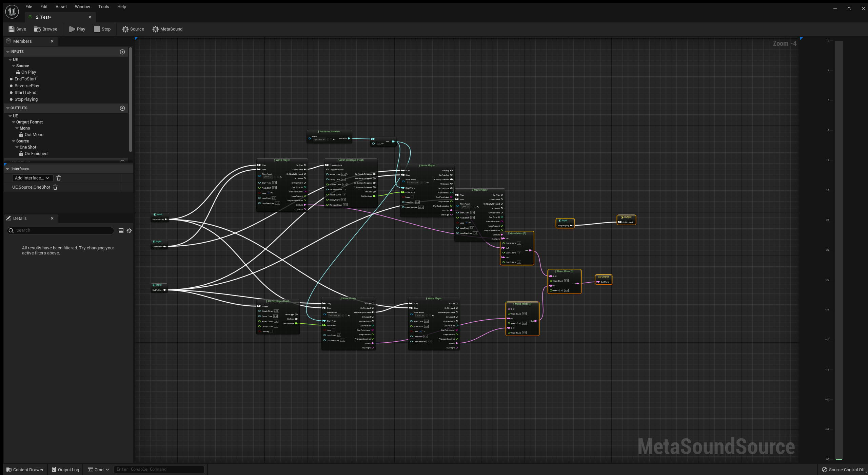The image size is (868, 475).
Task: Click the Members panel scrollbar
Action: [131, 99]
